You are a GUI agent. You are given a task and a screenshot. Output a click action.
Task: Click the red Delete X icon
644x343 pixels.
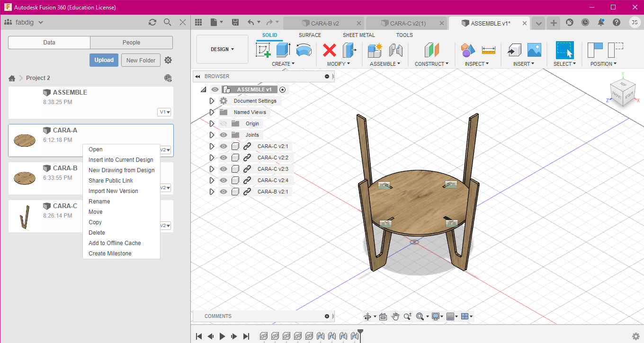point(330,50)
